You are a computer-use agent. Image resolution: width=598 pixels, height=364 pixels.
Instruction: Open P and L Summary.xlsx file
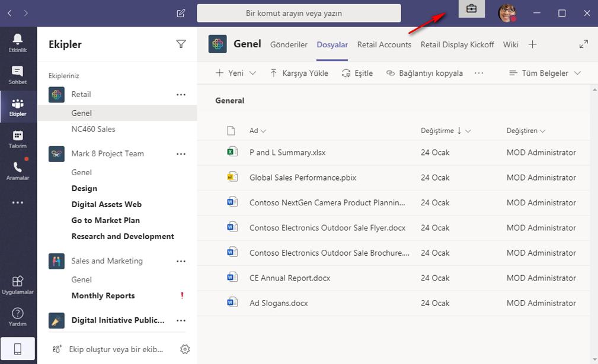(287, 152)
